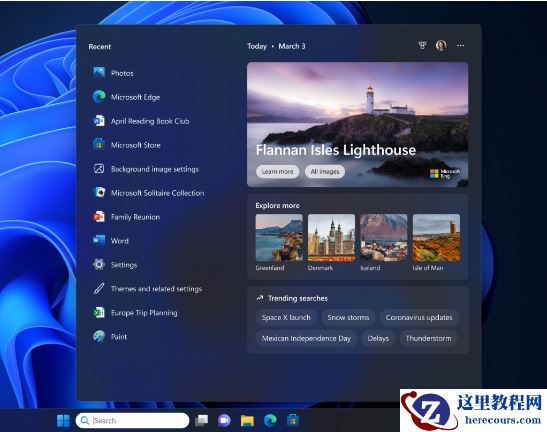
Task: Click the Microsoft Bing logo on image
Action: [445, 173]
